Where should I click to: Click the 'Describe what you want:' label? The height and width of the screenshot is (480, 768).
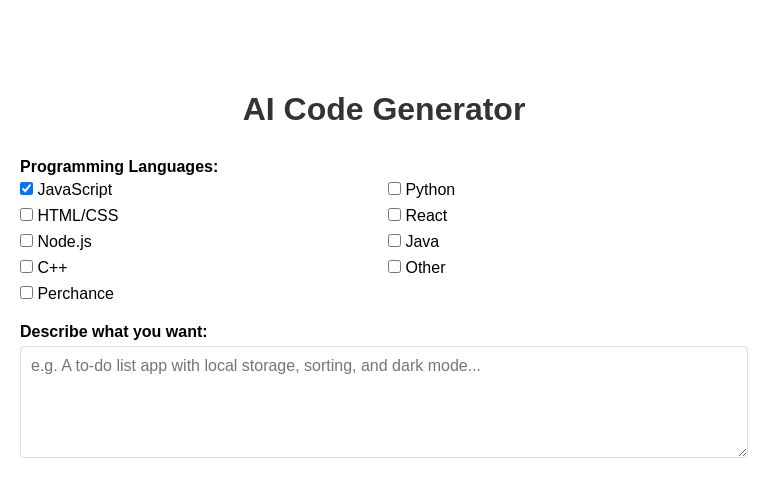click(x=114, y=332)
